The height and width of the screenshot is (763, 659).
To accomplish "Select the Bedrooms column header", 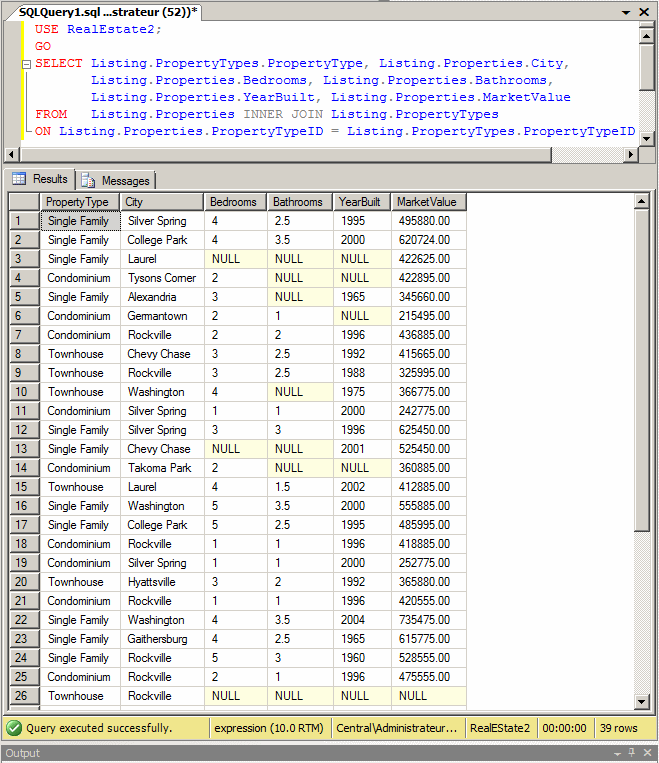I will coord(235,202).
